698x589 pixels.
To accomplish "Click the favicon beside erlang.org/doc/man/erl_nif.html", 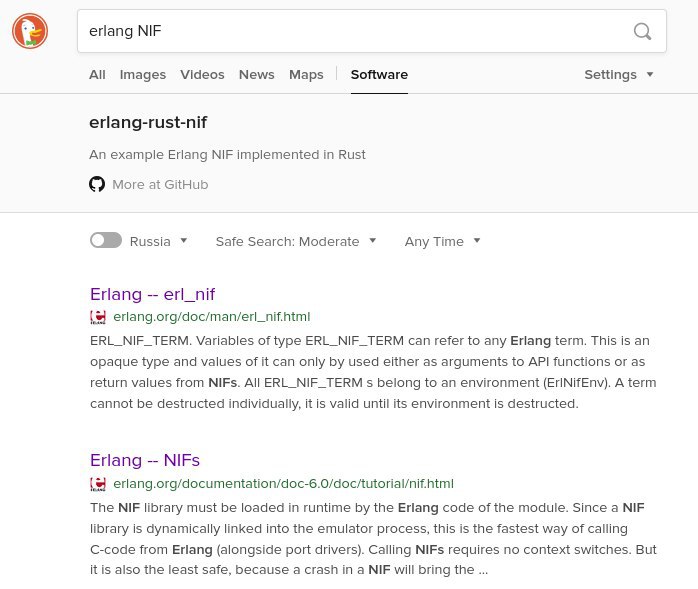I will [x=98, y=317].
